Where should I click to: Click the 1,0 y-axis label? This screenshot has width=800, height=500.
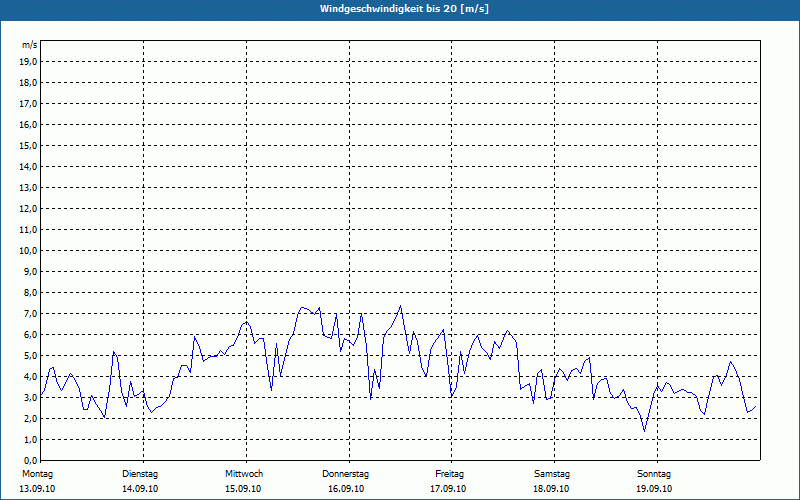(x=30, y=440)
